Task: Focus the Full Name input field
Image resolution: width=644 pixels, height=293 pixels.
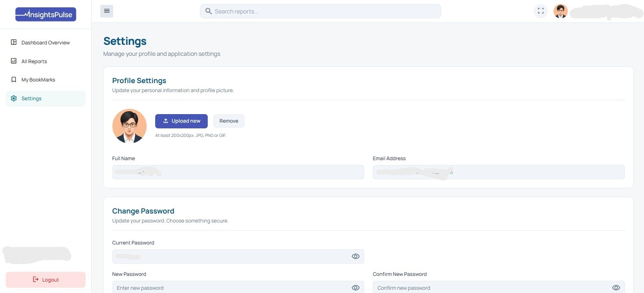Action: pos(238,172)
